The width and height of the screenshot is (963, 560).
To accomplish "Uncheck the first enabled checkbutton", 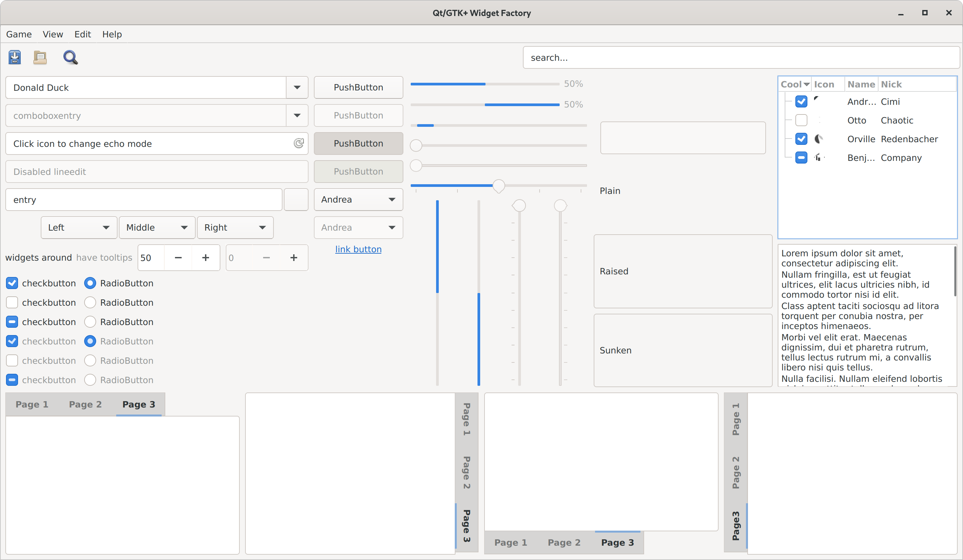I will click(x=12, y=283).
